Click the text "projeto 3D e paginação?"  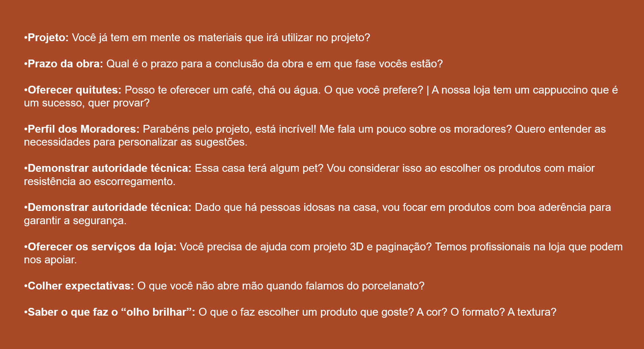pos(373,247)
